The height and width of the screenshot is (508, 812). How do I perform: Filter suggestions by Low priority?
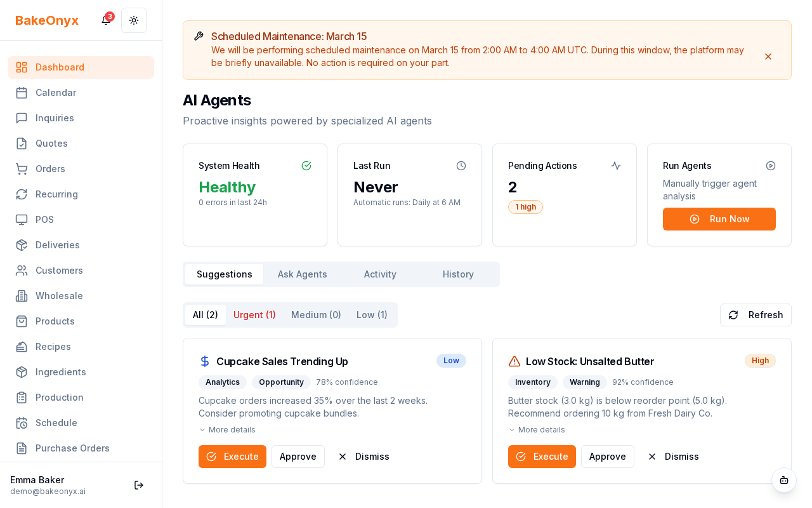pyautogui.click(x=372, y=315)
